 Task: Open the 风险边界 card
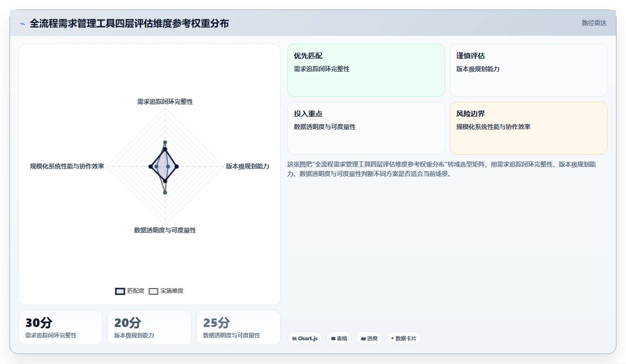[529, 128]
